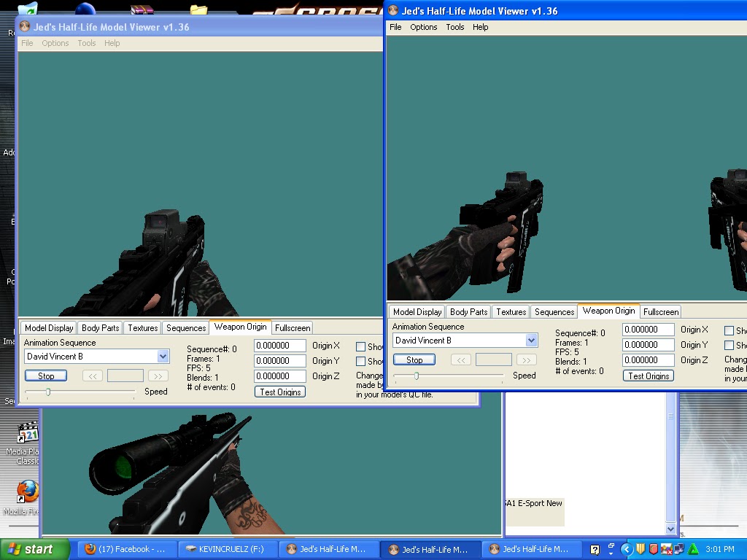Open Options menu in front model viewer
Image resolution: width=747 pixels, height=560 pixels.
pos(424,27)
